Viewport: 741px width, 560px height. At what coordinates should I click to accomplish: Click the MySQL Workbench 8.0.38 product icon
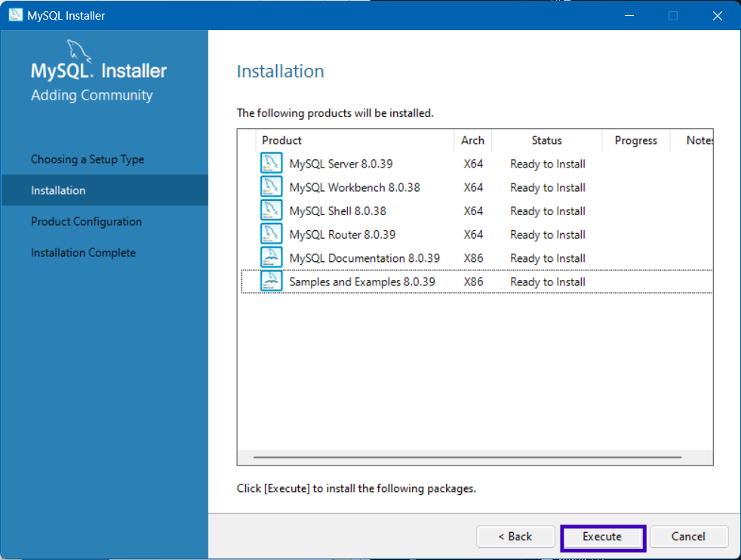[x=271, y=187]
